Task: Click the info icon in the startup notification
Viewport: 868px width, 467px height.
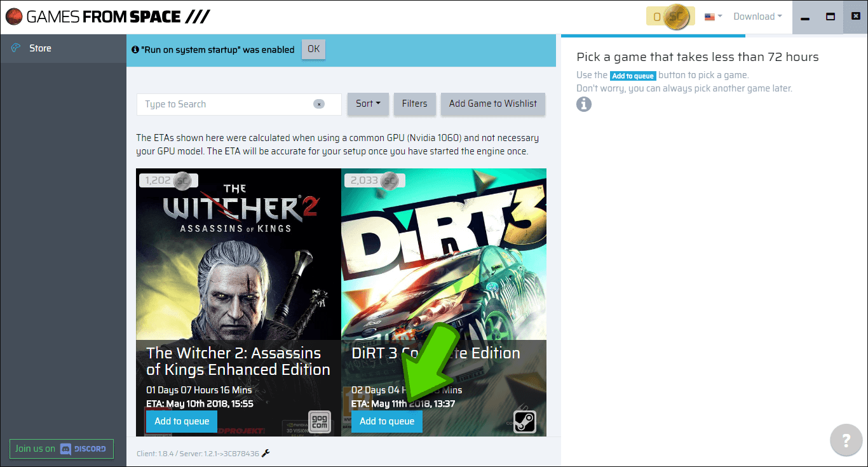Action: tap(135, 50)
